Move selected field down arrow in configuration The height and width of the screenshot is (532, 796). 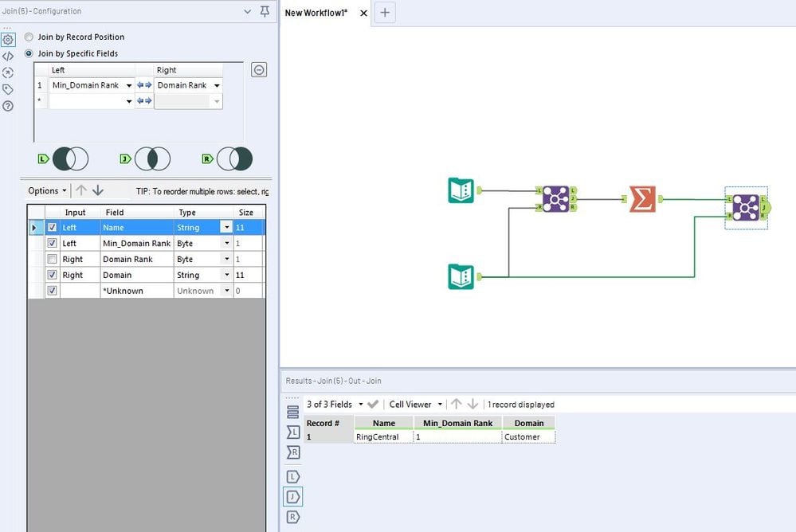(98, 190)
